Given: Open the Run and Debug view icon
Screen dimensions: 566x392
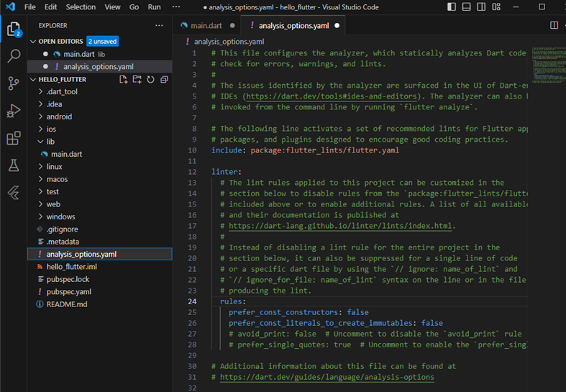Looking at the screenshot, I should (14, 111).
